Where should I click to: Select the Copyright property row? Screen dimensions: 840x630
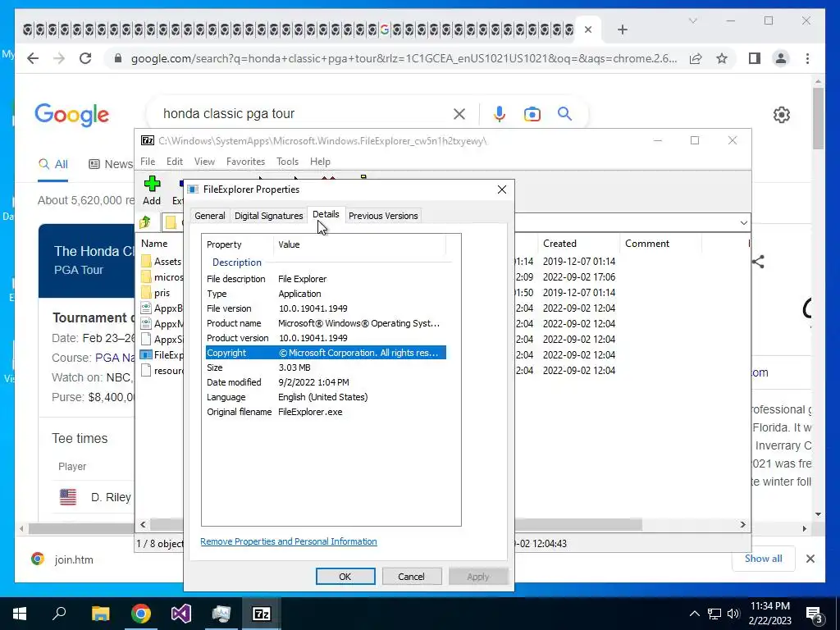click(326, 353)
